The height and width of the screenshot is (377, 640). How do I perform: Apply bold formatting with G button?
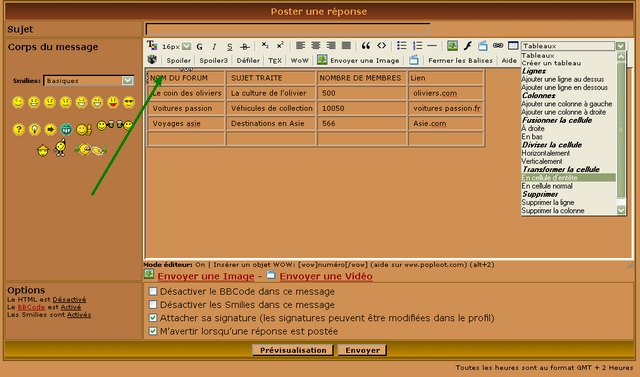click(199, 46)
